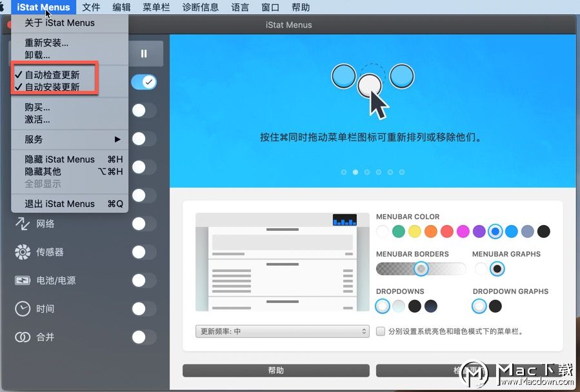The image size is (580, 392).
Task: Select 隐藏 iStat Menus menu item
Action: (70, 159)
